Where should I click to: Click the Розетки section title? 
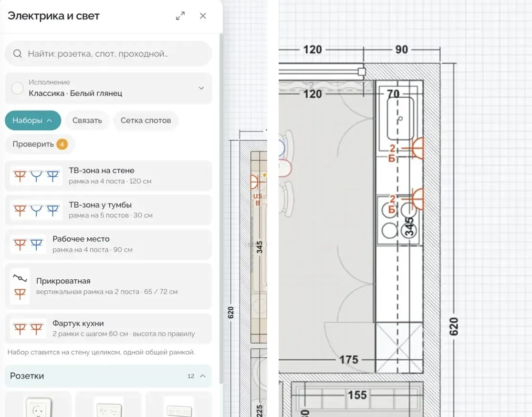point(27,376)
